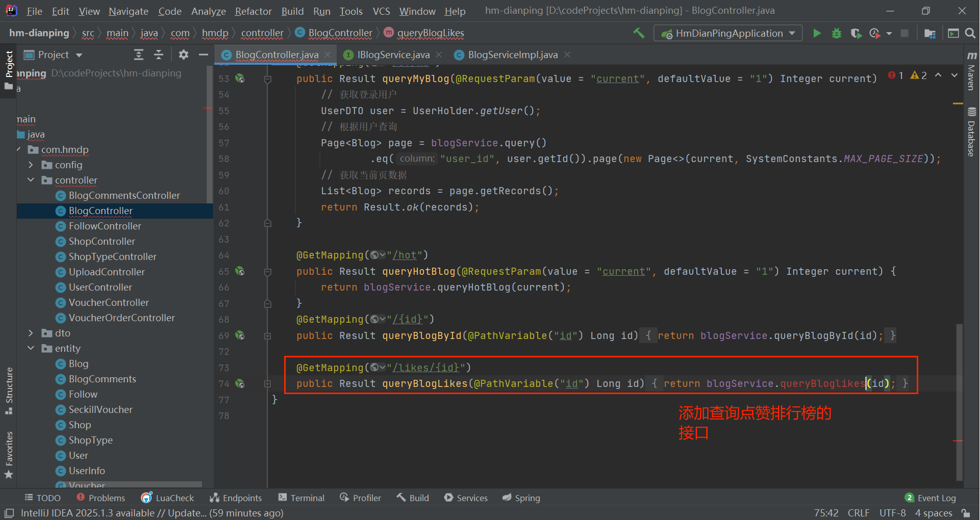Click the 4 spaces indent entry
This screenshot has width=980, height=520.
point(934,513)
